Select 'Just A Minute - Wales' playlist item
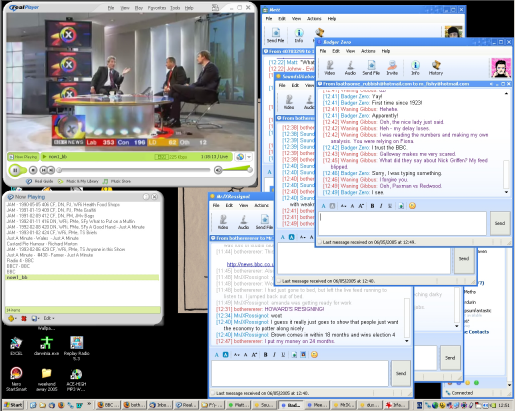This screenshot has height=411, width=515. 43,238
